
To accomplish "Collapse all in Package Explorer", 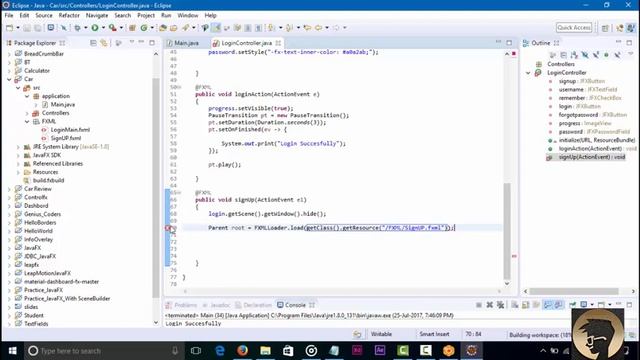I will tap(93, 43).
